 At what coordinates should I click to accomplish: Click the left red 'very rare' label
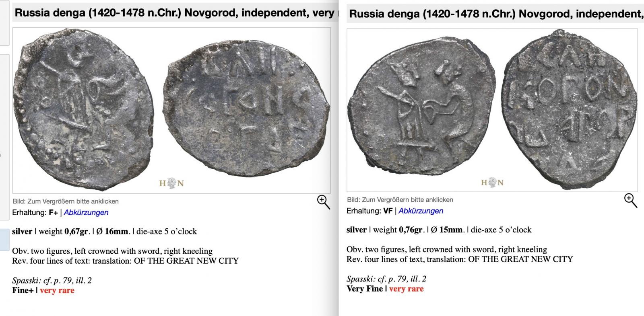click(57, 290)
